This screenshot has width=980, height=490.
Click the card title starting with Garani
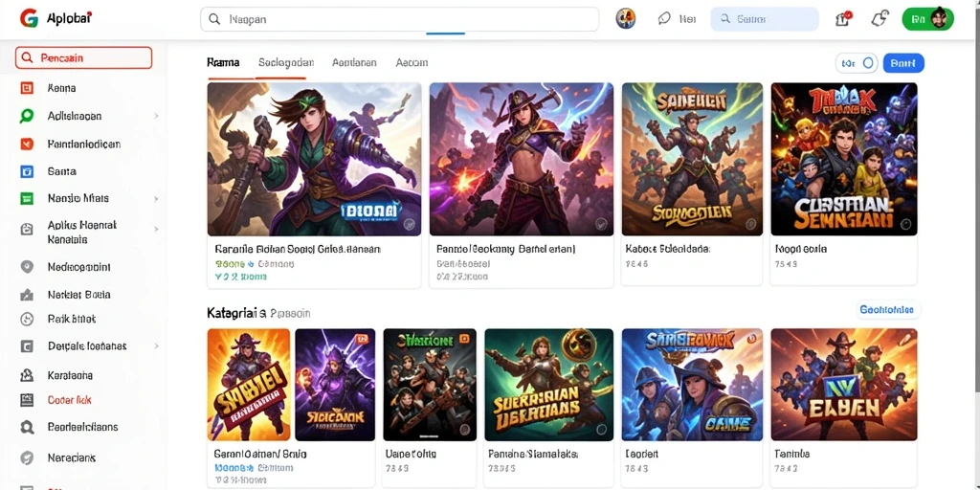click(x=260, y=454)
